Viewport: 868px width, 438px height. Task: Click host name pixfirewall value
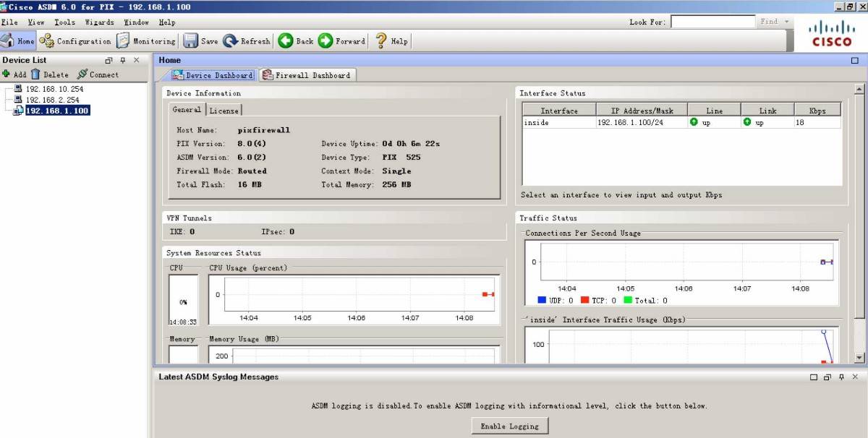[263, 130]
